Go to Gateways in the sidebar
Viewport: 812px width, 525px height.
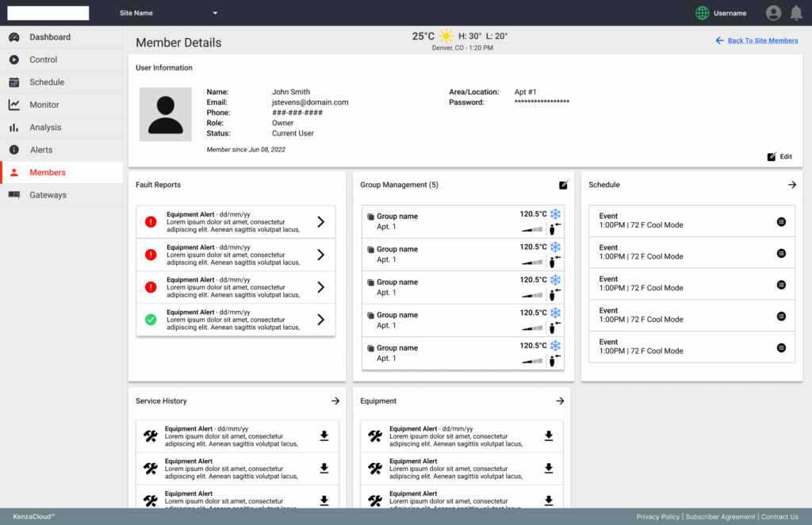pyautogui.click(x=48, y=195)
